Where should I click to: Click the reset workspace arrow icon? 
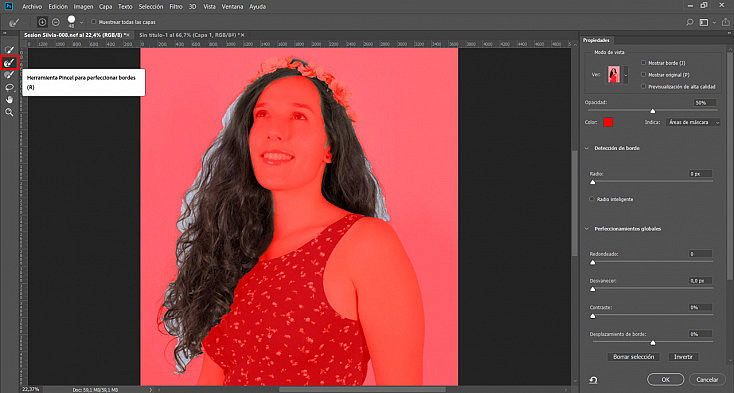[x=593, y=380]
